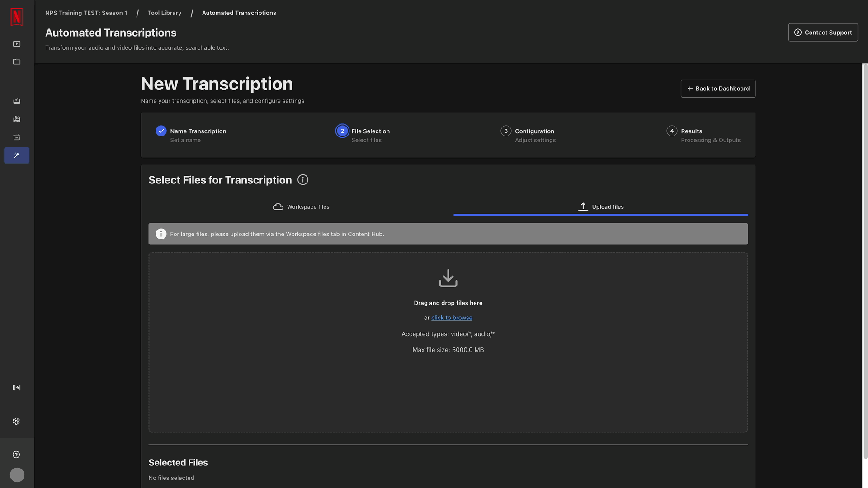Click the 'click to browse' link

coord(452,318)
